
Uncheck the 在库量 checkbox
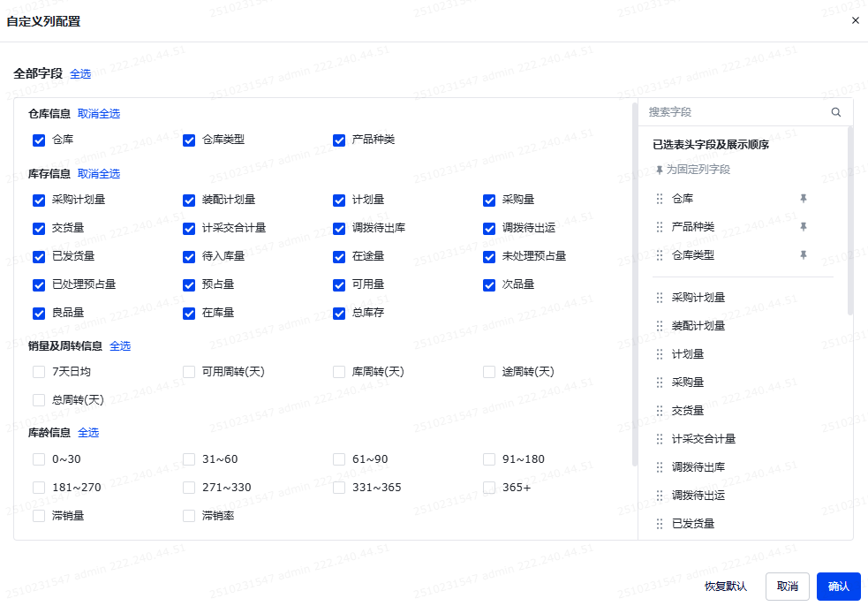coord(189,314)
